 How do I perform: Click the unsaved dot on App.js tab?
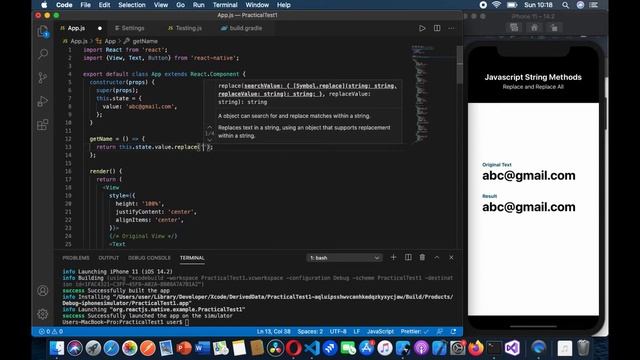(100, 28)
